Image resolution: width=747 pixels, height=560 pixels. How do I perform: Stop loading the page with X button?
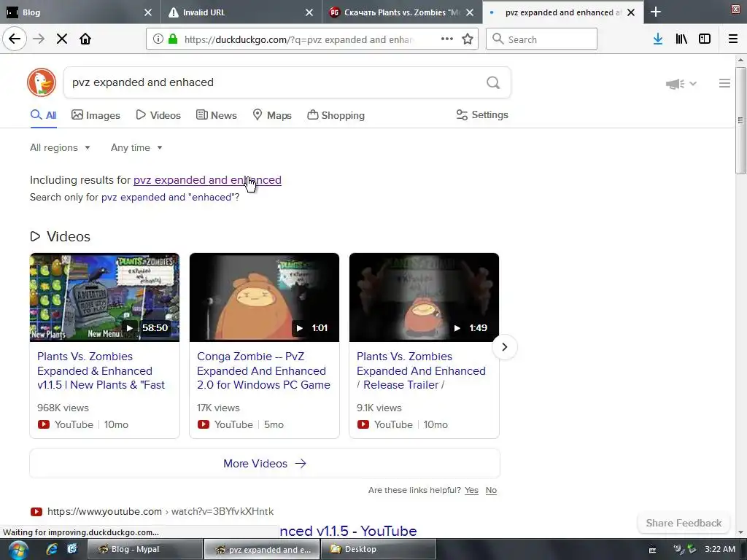[62, 39]
